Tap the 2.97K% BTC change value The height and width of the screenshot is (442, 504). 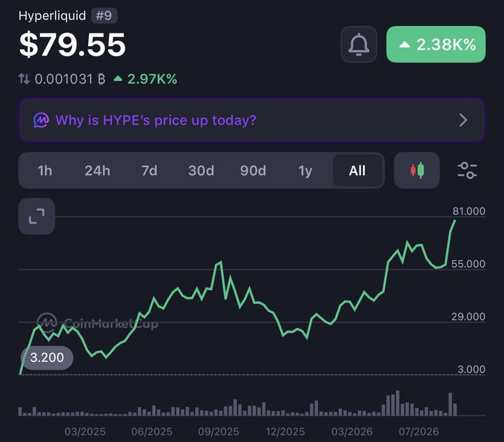[145, 79]
